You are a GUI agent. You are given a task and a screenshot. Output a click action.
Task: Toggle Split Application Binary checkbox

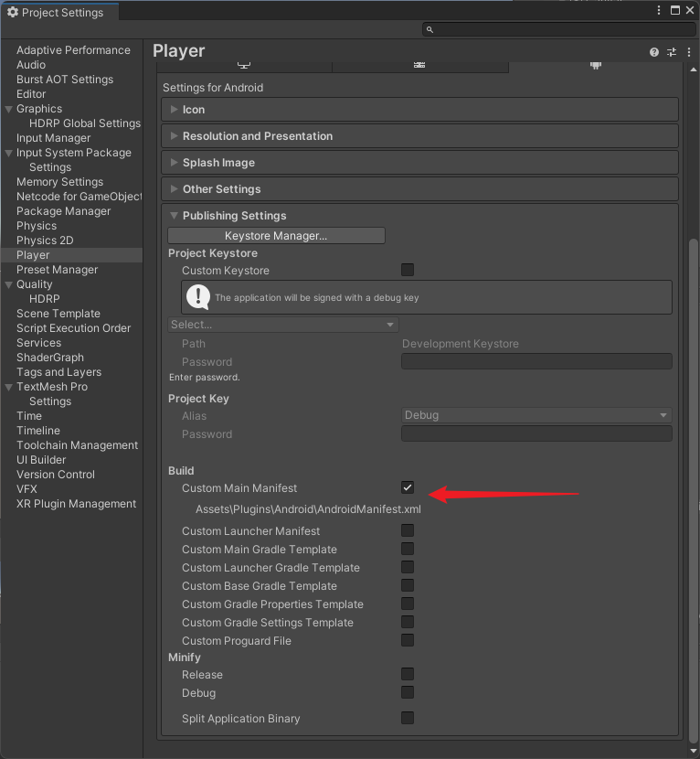click(x=408, y=718)
